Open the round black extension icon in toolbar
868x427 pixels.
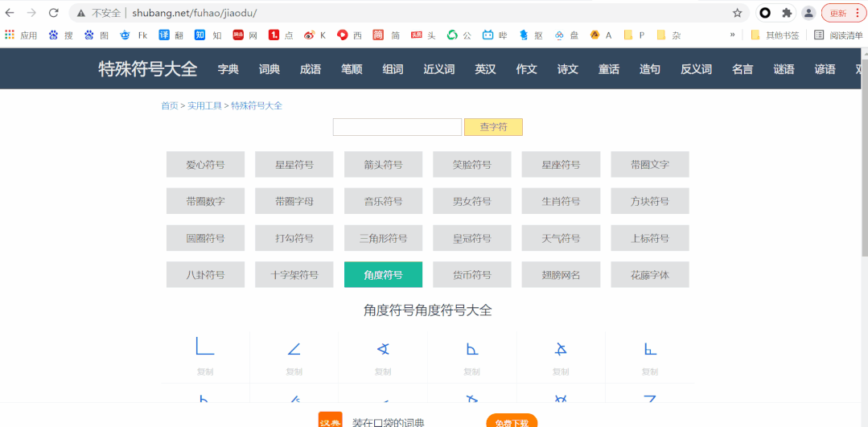coord(765,13)
